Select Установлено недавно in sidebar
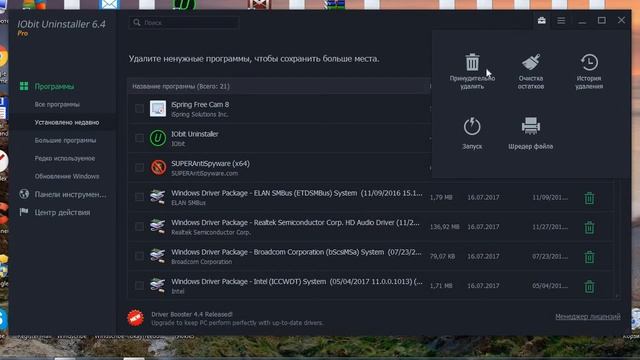Image resolution: width=640 pixels, height=360 pixels. click(67, 122)
